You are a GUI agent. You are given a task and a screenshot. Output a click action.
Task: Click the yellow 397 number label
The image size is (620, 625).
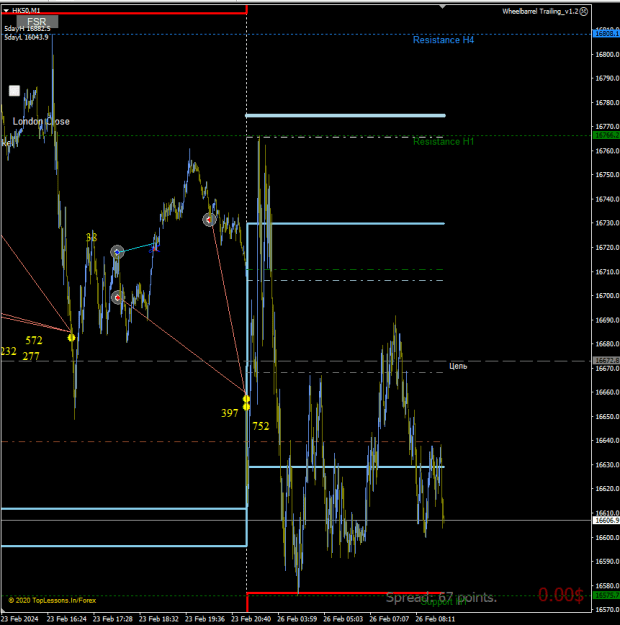click(230, 413)
